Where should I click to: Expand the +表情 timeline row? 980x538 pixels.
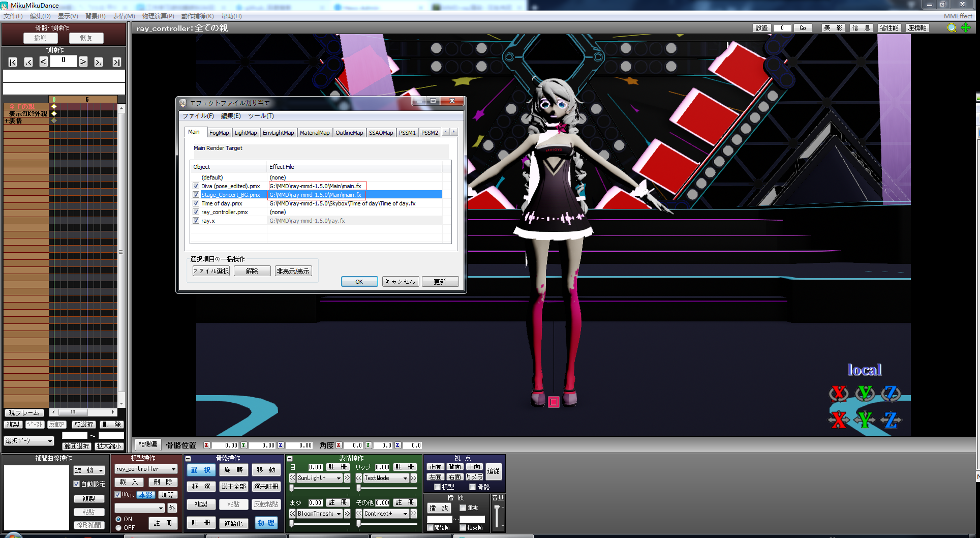(6, 121)
